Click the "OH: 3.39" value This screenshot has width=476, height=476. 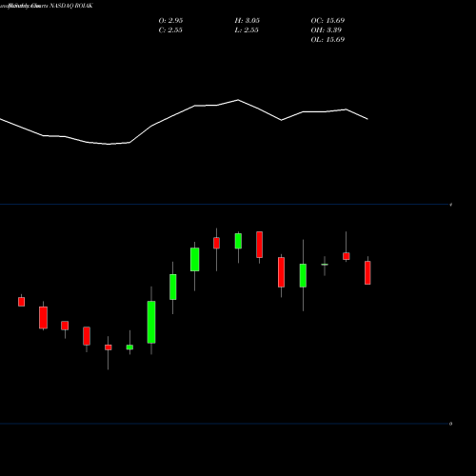[327, 30]
